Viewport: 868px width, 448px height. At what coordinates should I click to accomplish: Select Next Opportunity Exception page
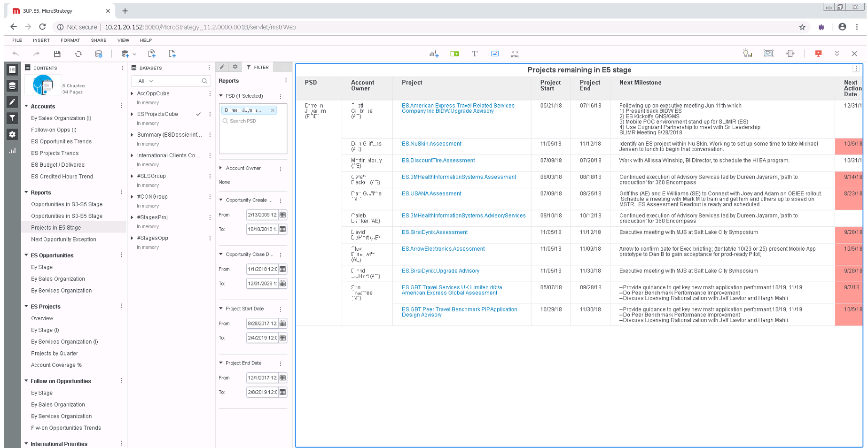(x=63, y=239)
